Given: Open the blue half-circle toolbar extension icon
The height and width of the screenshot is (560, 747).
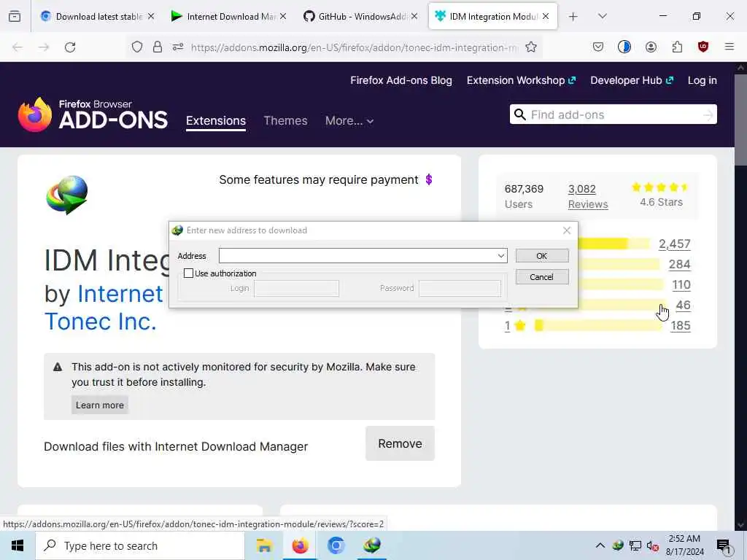Looking at the screenshot, I should click(x=624, y=47).
